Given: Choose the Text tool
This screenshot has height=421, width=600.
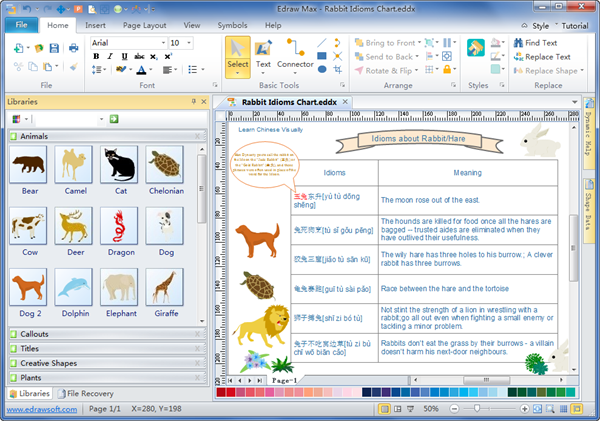Looking at the screenshot, I should 263,55.
